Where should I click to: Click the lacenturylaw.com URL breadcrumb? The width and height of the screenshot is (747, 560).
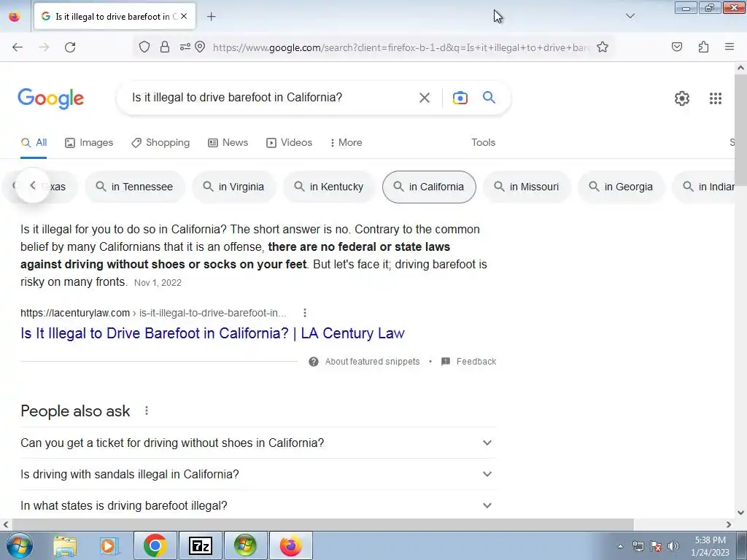(x=153, y=313)
